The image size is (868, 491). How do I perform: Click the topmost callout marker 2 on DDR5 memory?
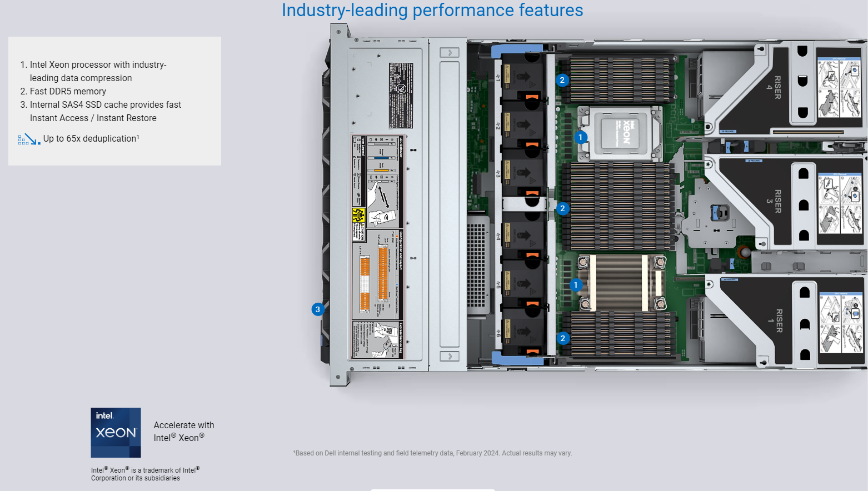click(x=562, y=80)
